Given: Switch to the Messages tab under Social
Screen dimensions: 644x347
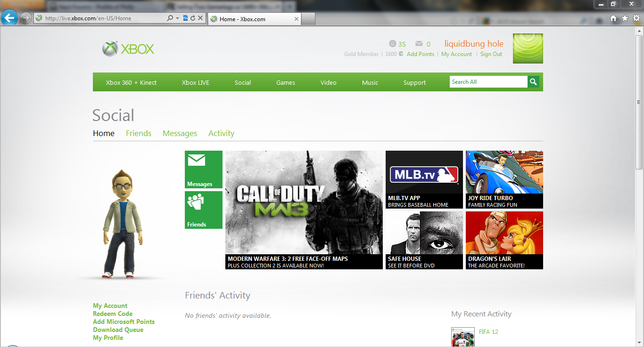Looking at the screenshot, I should [180, 133].
